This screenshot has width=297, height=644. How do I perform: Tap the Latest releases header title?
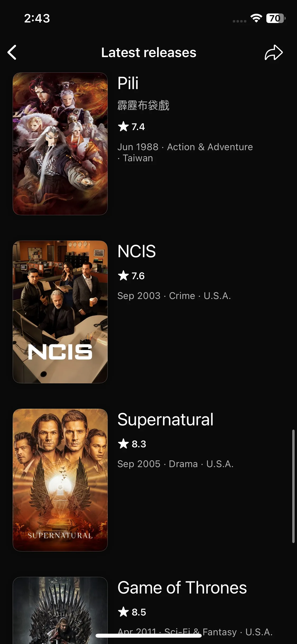(x=149, y=52)
